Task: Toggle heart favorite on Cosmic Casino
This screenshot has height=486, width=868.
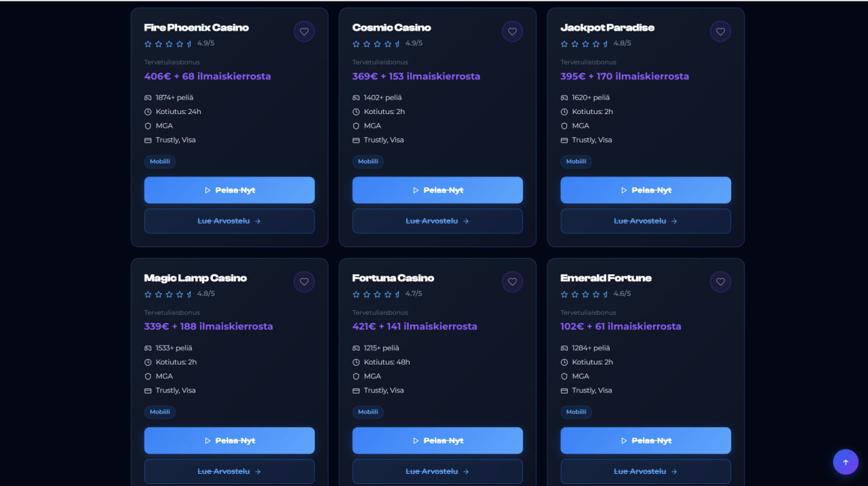Action: pos(512,31)
